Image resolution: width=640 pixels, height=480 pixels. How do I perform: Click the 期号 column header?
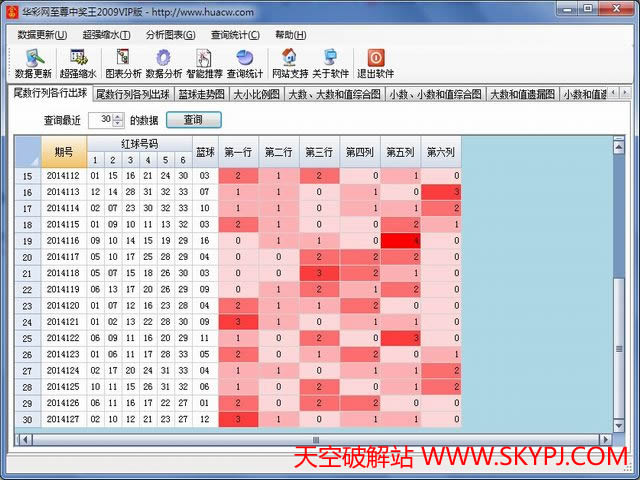click(64, 152)
